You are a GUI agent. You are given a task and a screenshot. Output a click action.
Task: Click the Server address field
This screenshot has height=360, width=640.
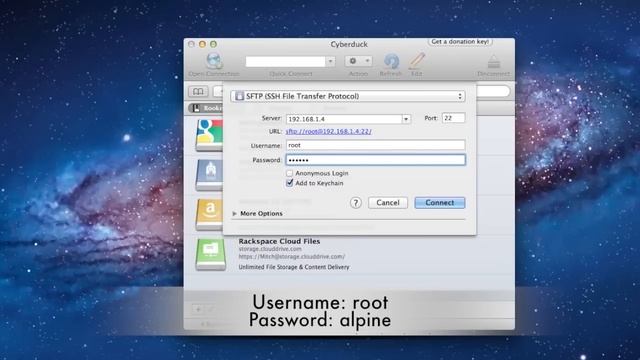[344, 119]
